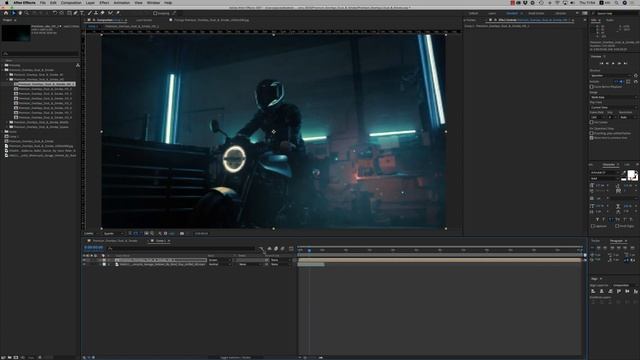
Task: Click the blue timeline timecode display
Action: tap(93, 247)
